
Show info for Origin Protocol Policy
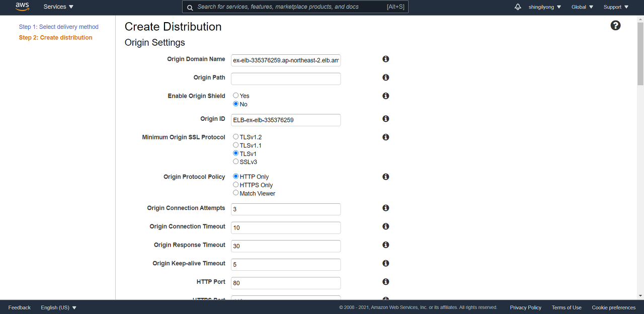tap(386, 177)
